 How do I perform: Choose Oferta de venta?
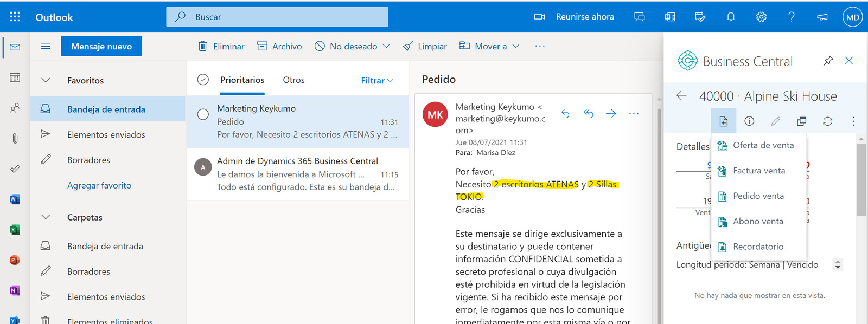tap(758, 145)
